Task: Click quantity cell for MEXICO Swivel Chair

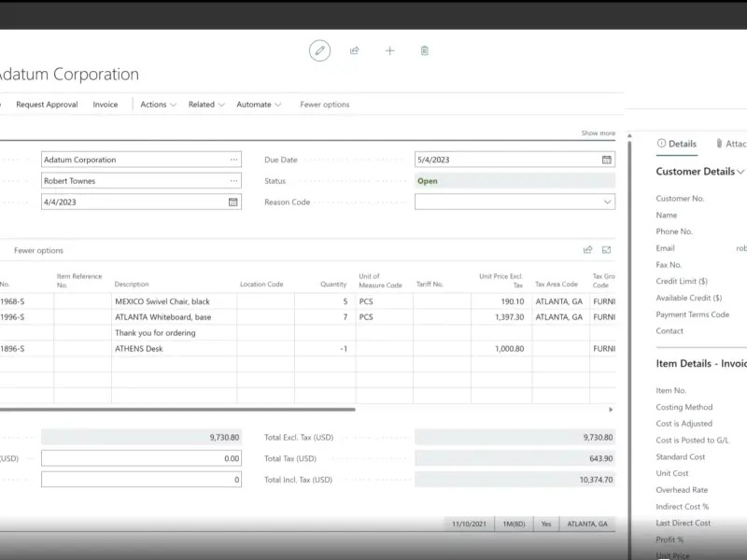Action: pos(325,301)
